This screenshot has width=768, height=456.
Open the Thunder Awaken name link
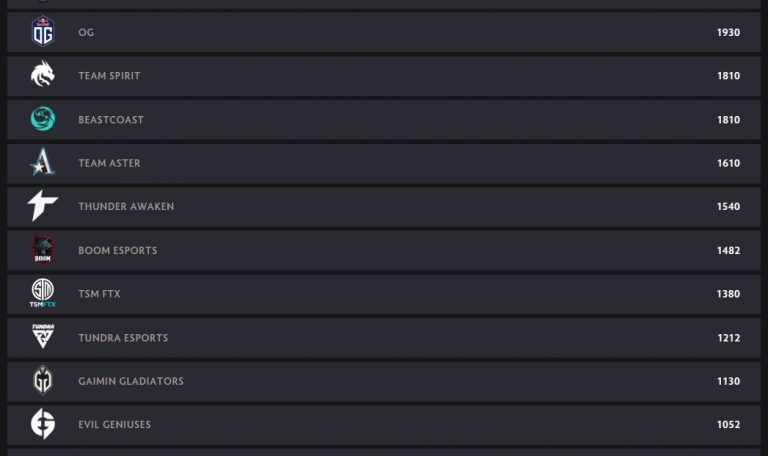(126, 207)
